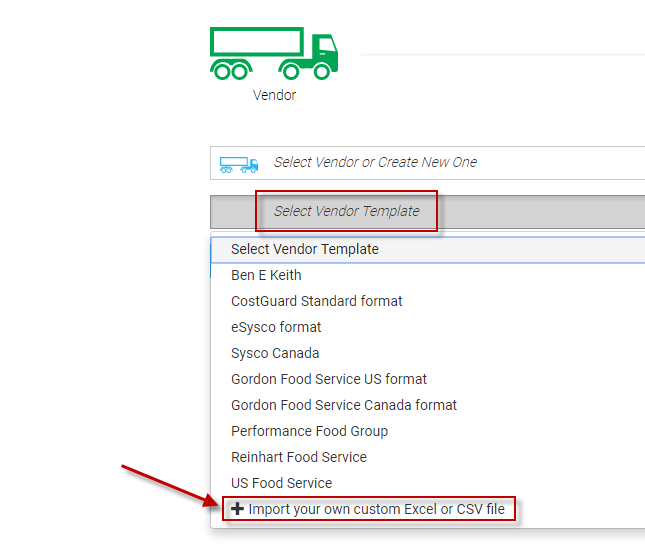This screenshot has width=645, height=555.
Task: Select the highlighted Select Vendor Template list option
Action: click(305, 249)
